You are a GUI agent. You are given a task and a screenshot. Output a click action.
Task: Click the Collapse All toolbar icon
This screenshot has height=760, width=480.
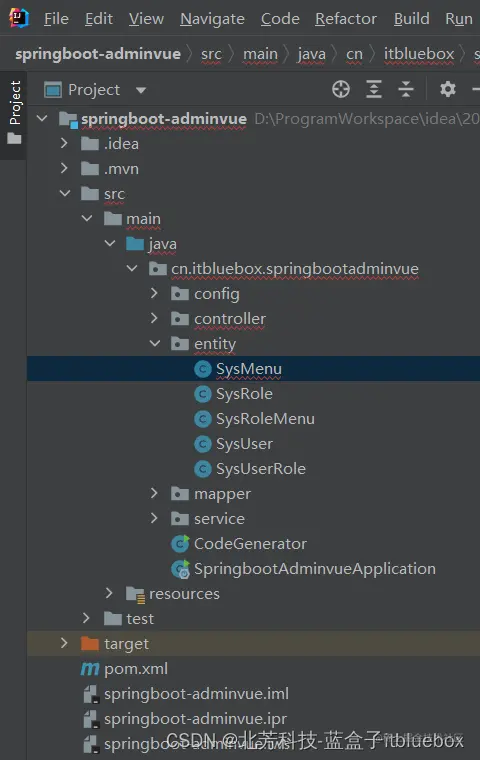(x=406, y=89)
